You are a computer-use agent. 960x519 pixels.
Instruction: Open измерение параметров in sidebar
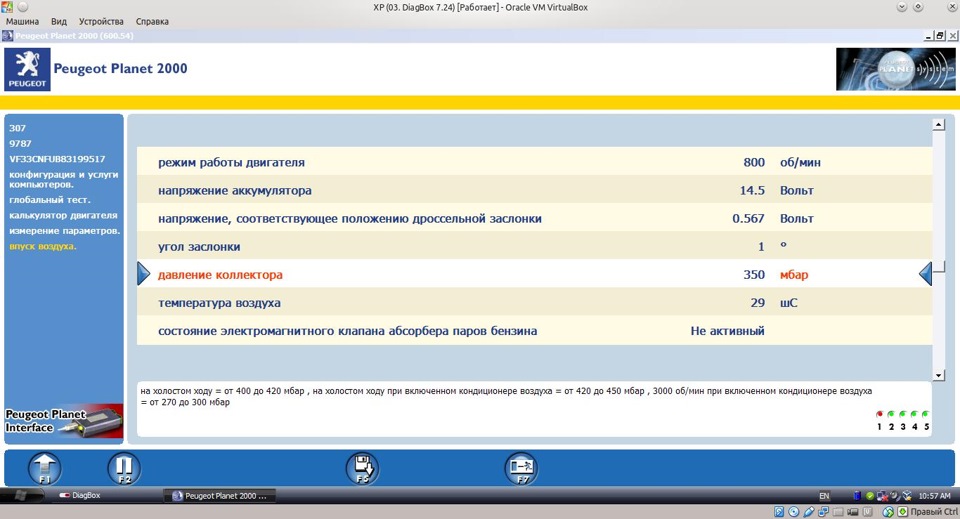coord(64,231)
